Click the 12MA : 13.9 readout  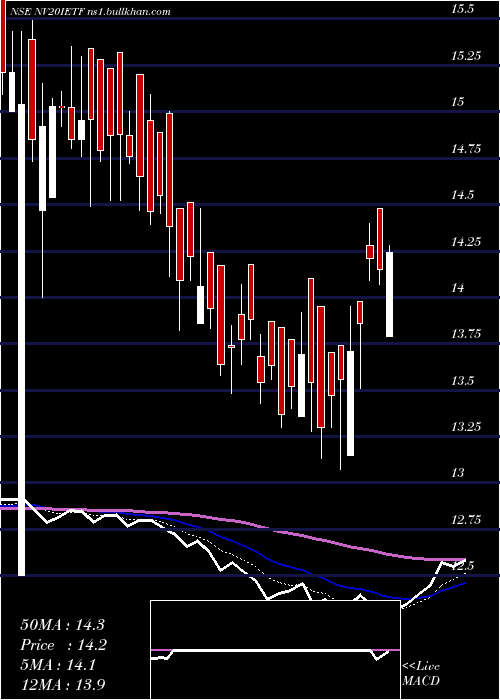pyautogui.click(x=63, y=685)
